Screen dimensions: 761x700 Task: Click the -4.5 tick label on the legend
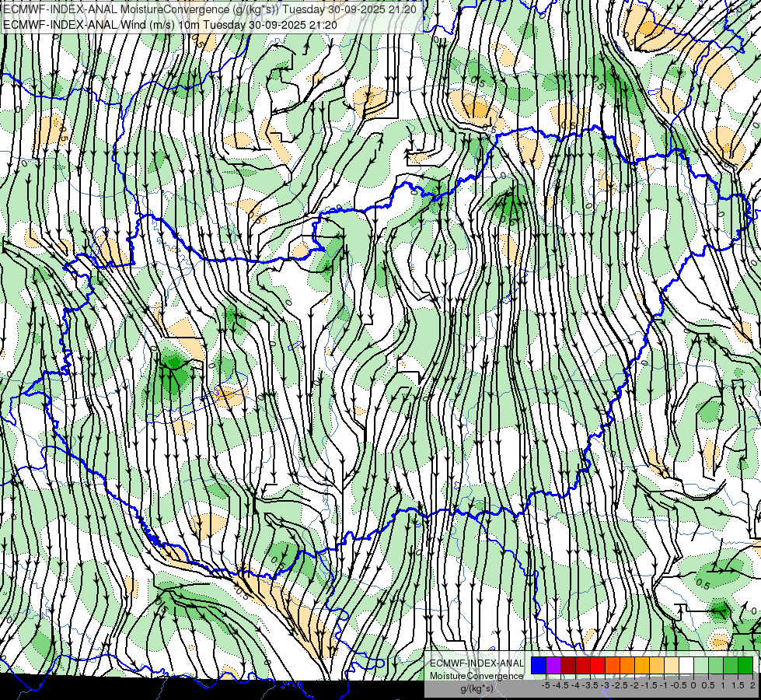pos(560,685)
